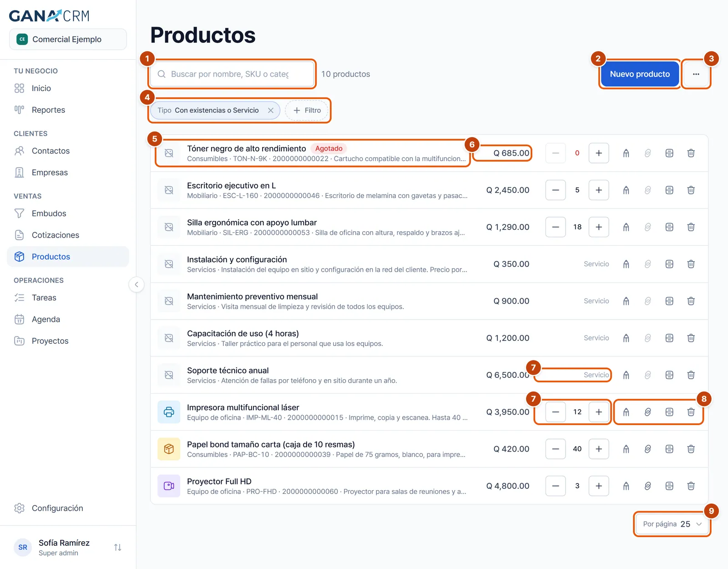Click Nuevo producto button
Image resolution: width=728 pixels, height=569 pixels.
(640, 74)
